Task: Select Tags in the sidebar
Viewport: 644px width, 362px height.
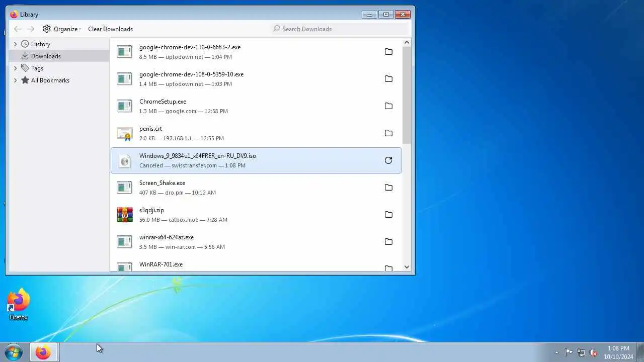Action: (37, 68)
